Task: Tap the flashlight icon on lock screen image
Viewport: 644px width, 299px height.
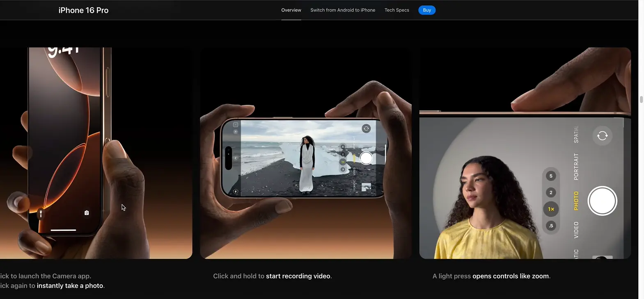Action: (x=41, y=214)
